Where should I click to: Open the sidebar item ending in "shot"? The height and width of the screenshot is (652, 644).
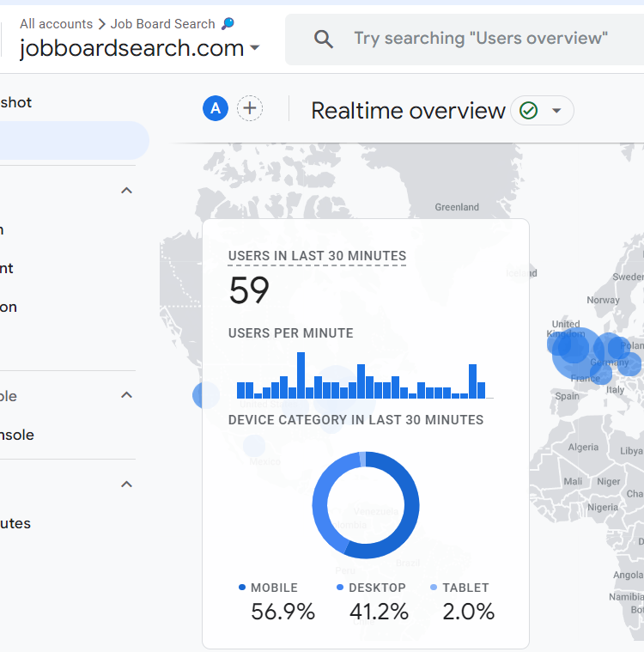coord(15,102)
